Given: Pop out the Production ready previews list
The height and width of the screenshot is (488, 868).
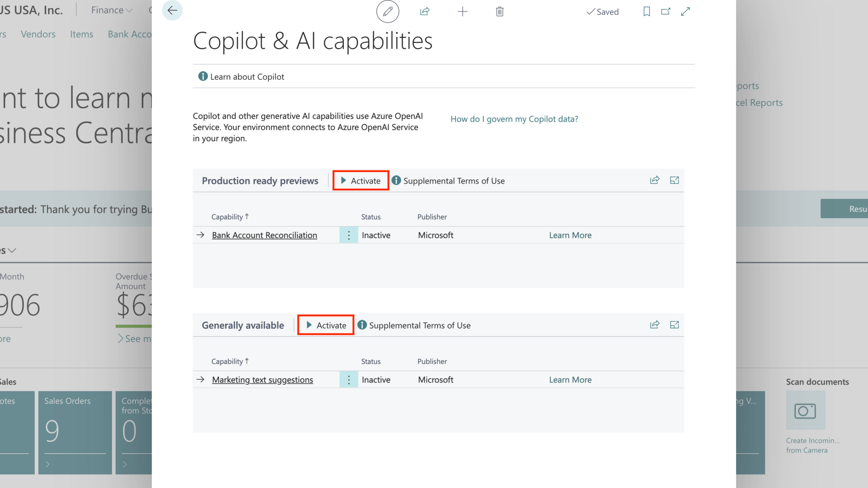Looking at the screenshot, I should [x=674, y=180].
